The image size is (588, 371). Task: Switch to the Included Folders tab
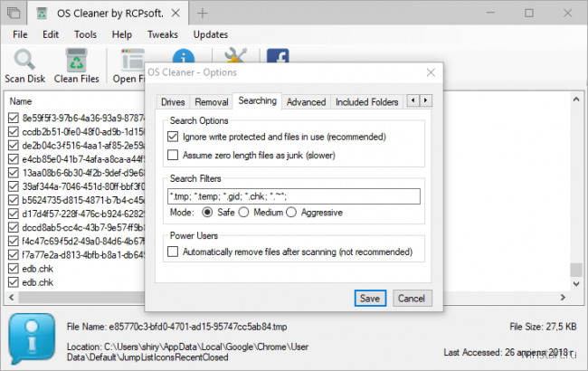pos(366,102)
